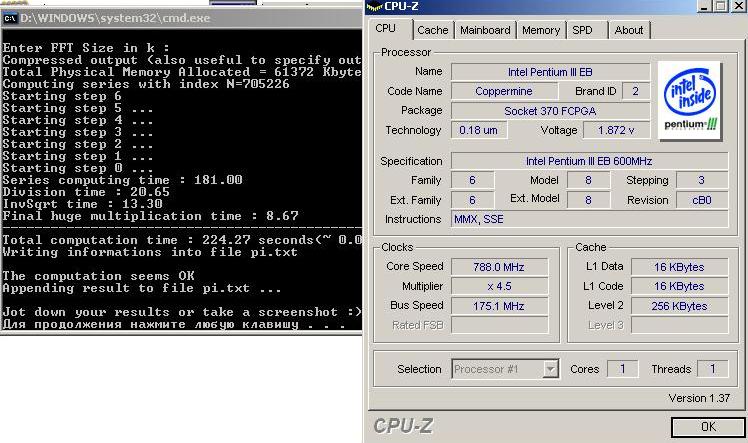
Task: Click the empty Rated FSB field
Action: [x=499, y=325]
